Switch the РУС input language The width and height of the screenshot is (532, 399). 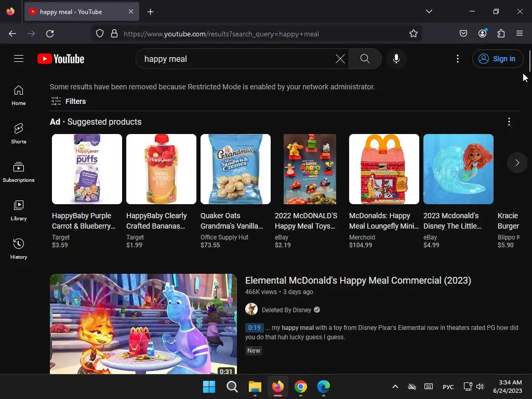[x=448, y=387]
